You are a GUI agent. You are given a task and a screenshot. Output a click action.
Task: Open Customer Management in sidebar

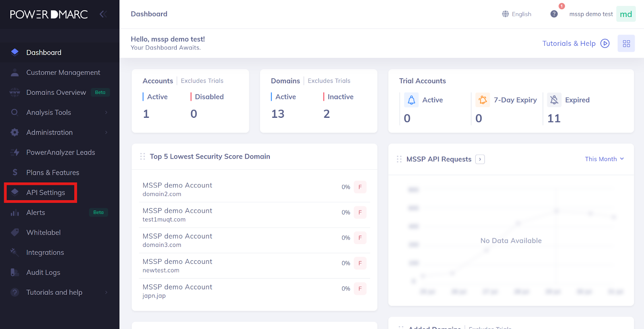[60, 72]
